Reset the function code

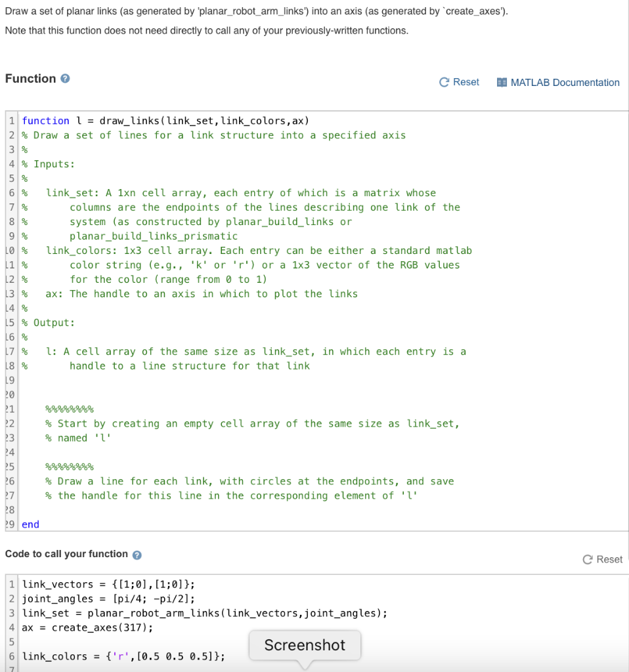pos(459,82)
